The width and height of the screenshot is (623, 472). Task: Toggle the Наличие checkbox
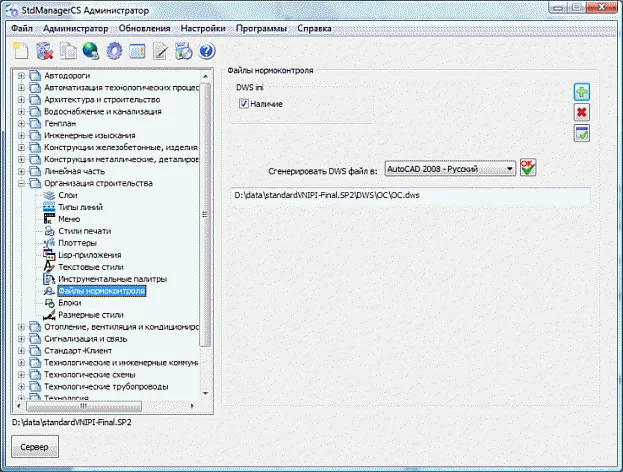(x=243, y=104)
